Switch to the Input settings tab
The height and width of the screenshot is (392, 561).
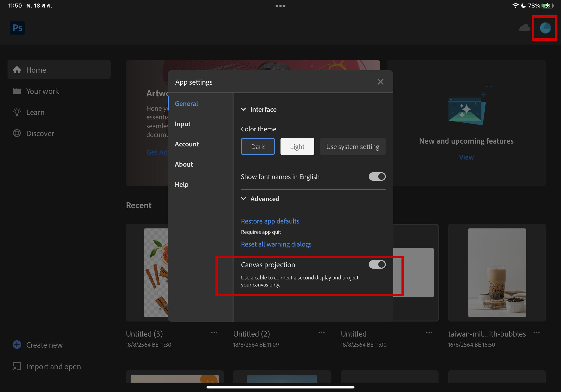(183, 124)
